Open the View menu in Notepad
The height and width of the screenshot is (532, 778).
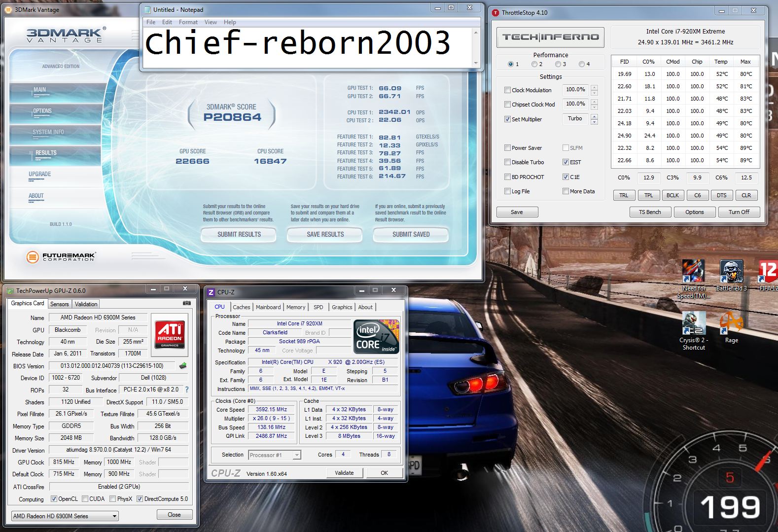pyautogui.click(x=211, y=22)
